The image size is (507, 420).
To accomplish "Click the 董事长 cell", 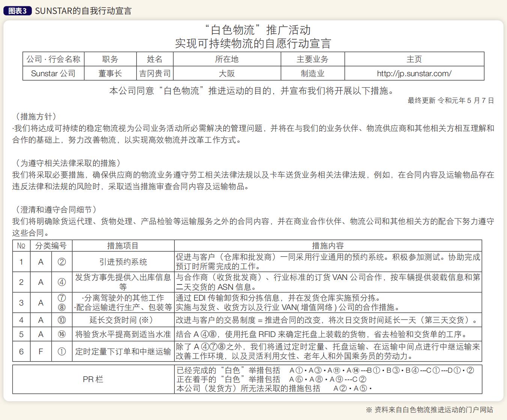I will coord(110,74).
